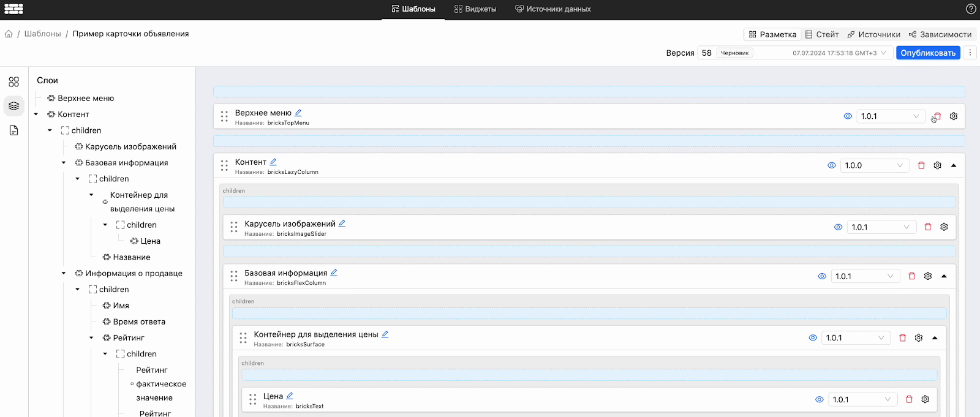Open version dropdown of Карусель изображений
The image size is (980, 417).
(x=881, y=227)
